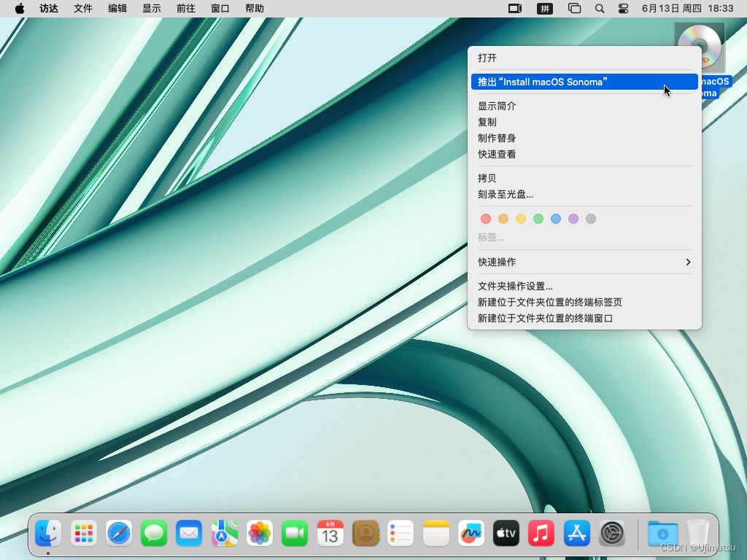Open Reminders app in Dock
The image size is (747, 560).
400,533
